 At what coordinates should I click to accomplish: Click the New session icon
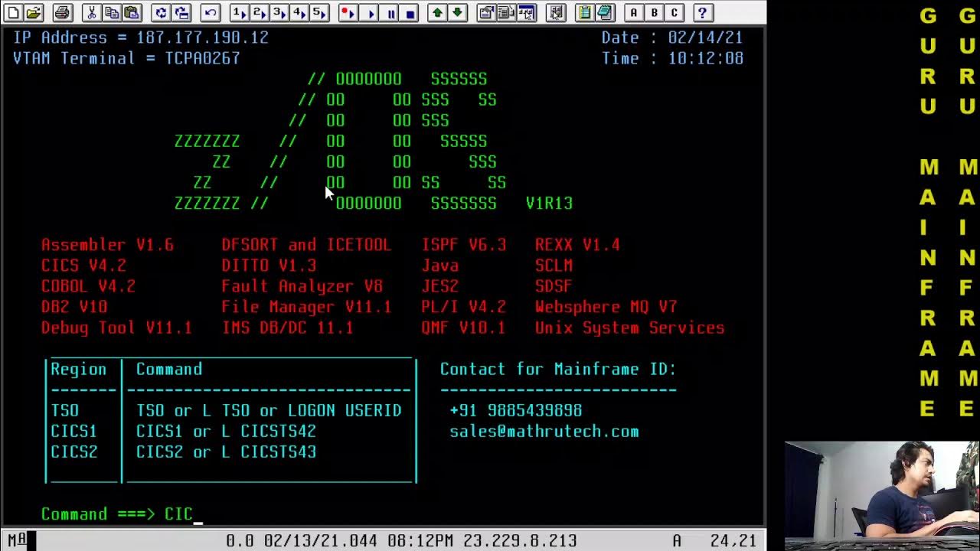pos(14,12)
